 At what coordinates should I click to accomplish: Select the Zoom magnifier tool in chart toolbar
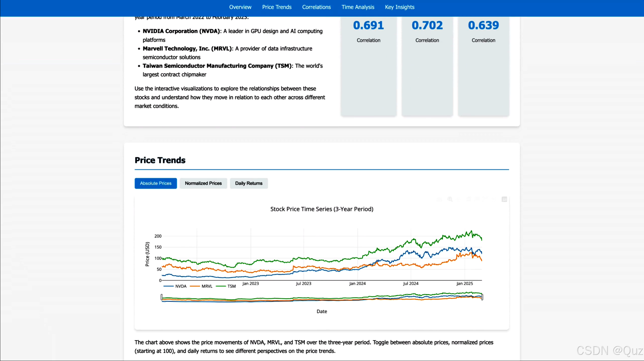coord(450,199)
